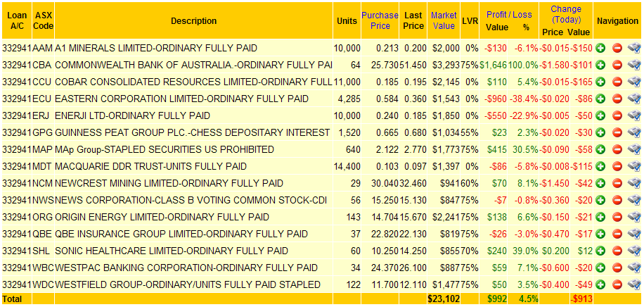This screenshot has height=307, width=644.
Task: Click the green plus icon for WBC
Action: [600, 268]
